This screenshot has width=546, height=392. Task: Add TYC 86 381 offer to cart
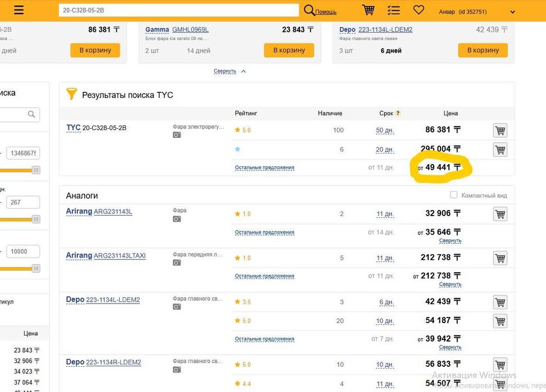pos(500,130)
